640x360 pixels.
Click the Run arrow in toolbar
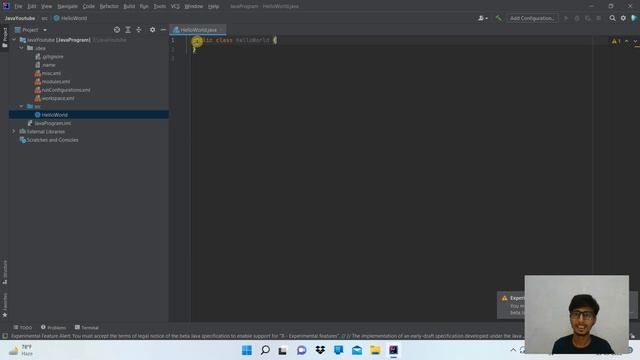coord(566,18)
